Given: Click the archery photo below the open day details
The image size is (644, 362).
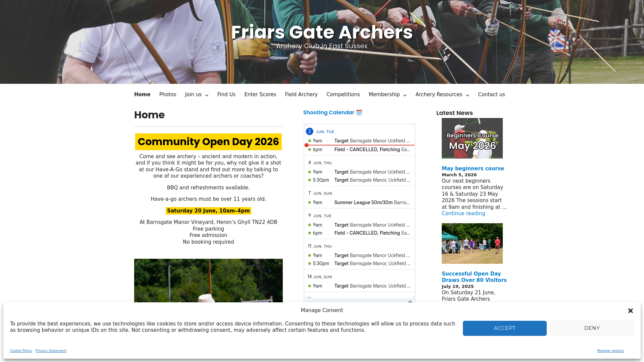Looking at the screenshot, I should [208, 281].
